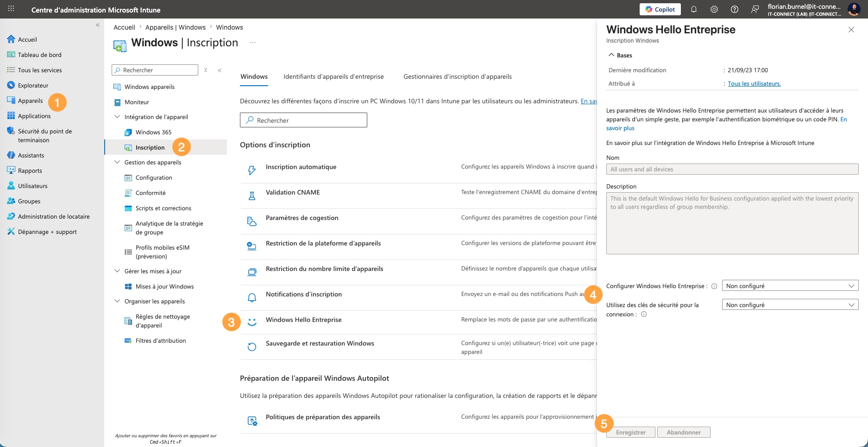
Task: Open the account profile avatar
Action: point(854,9)
